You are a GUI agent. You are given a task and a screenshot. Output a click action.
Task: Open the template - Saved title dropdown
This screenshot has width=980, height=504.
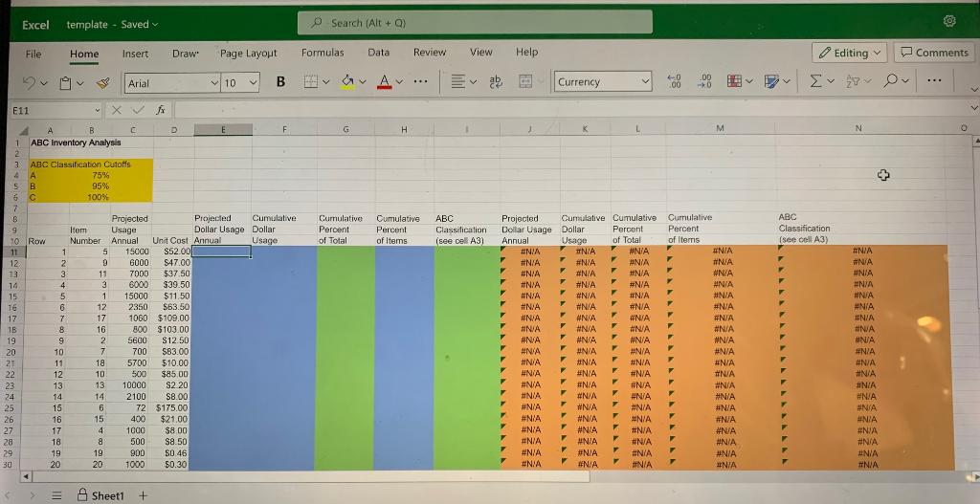point(113,24)
